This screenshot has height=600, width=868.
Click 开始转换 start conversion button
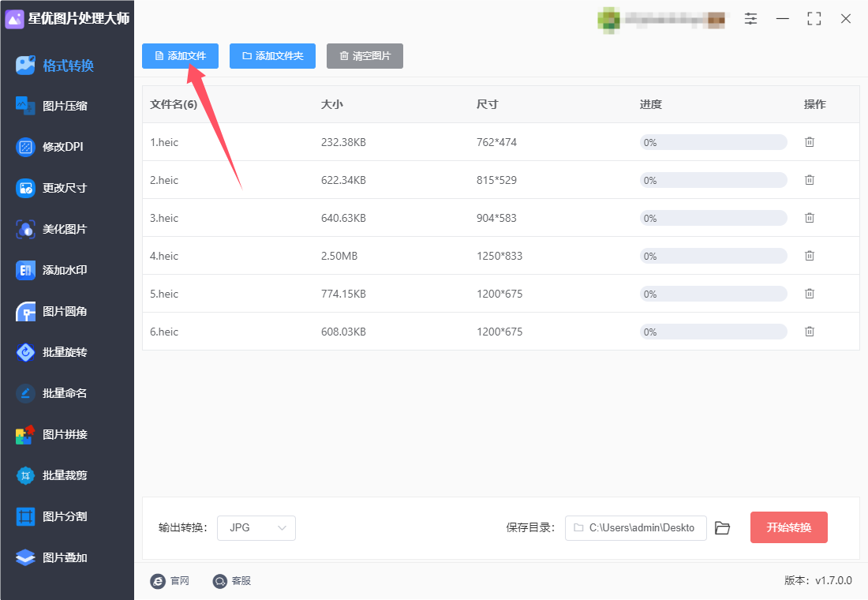(789, 527)
